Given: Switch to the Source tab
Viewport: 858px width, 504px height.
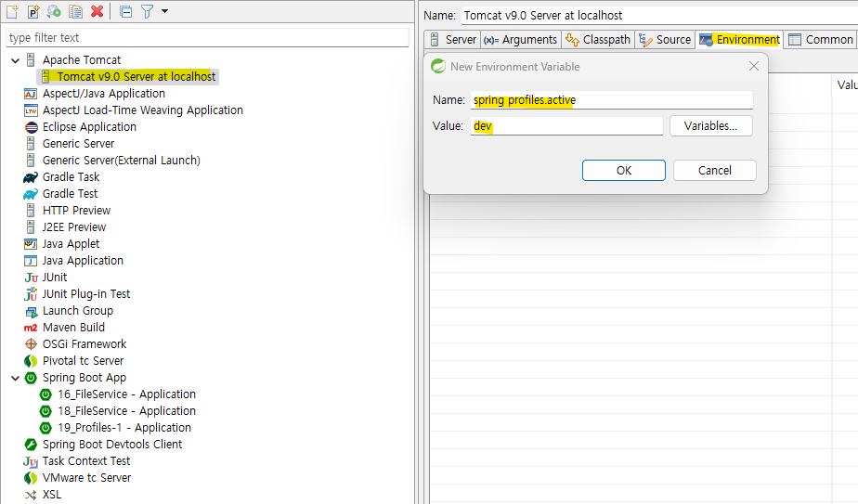Looking at the screenshot, I should point(665,39).
